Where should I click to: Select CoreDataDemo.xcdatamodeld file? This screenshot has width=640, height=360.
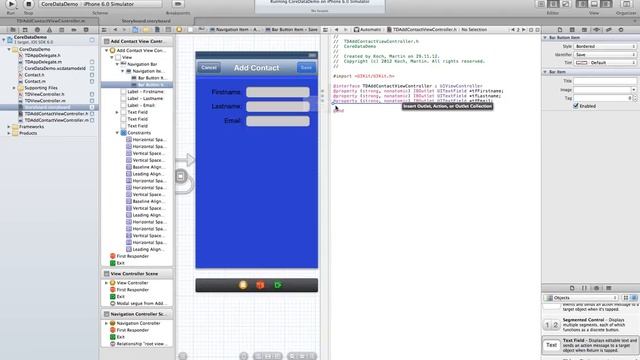[x=55, y=69]
